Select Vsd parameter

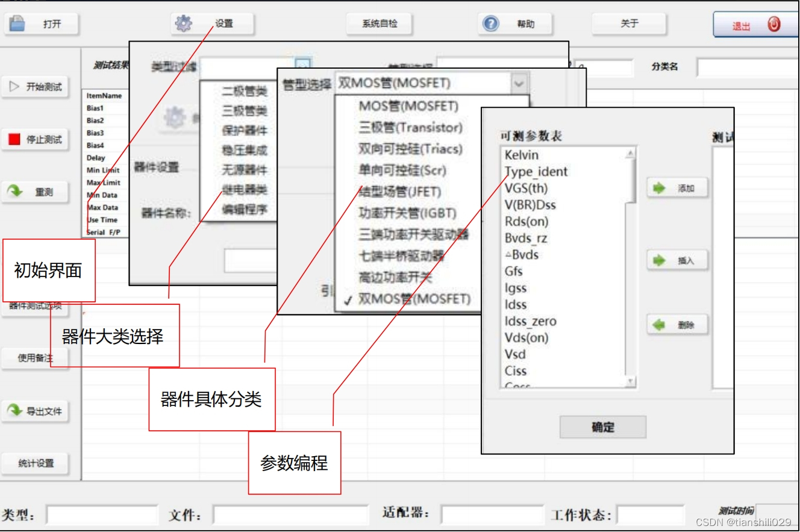click(515, 354)
